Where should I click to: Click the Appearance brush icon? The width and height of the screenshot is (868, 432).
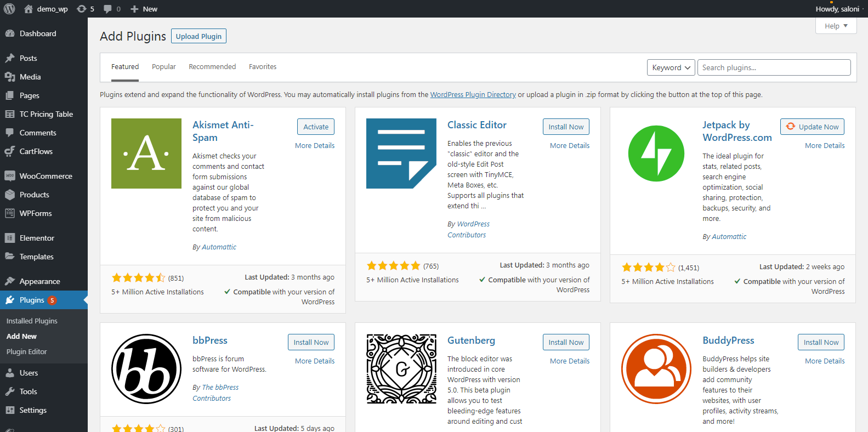[10, 281]
